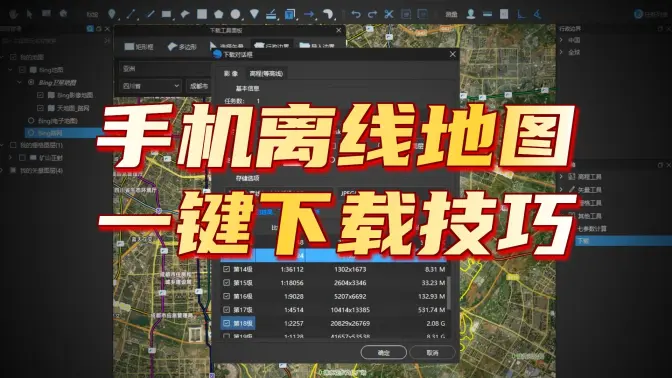The image size is (672, 378).
Task: Toggle the 第14级 level checkbox
Action: click(x=226, y=269)
